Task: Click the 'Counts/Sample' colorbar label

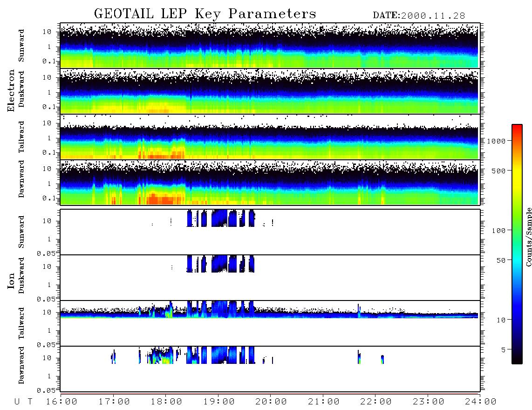Action: 529,237
